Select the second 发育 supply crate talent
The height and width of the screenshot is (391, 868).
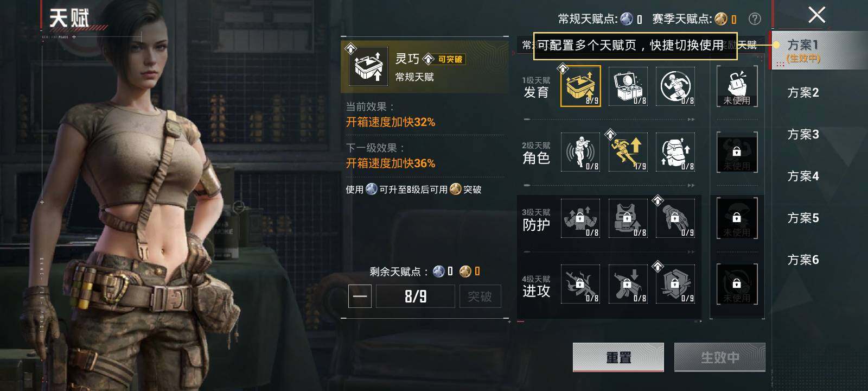pos(628,86)
